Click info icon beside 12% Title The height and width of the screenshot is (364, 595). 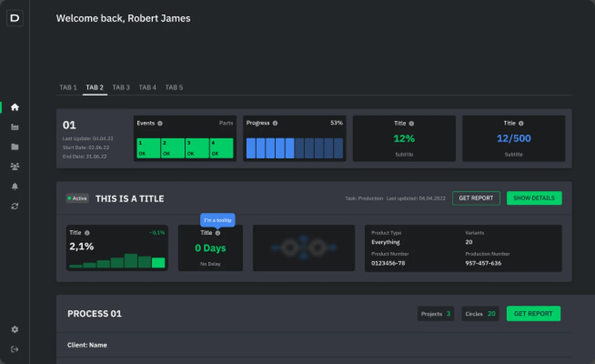pyautogui.click(x=411, y=123)
